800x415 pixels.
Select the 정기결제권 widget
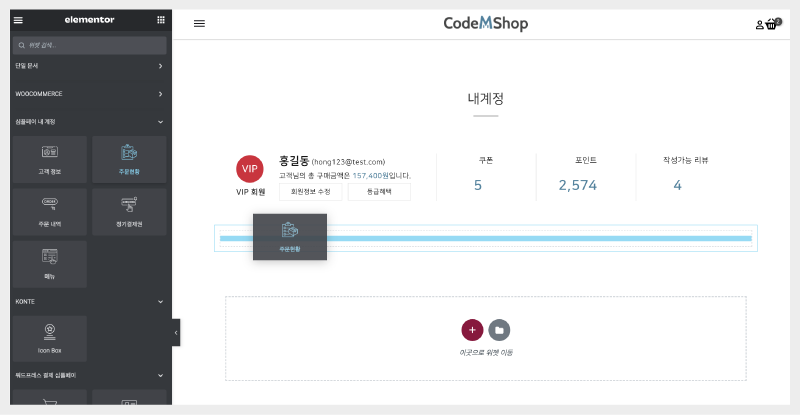129,211
